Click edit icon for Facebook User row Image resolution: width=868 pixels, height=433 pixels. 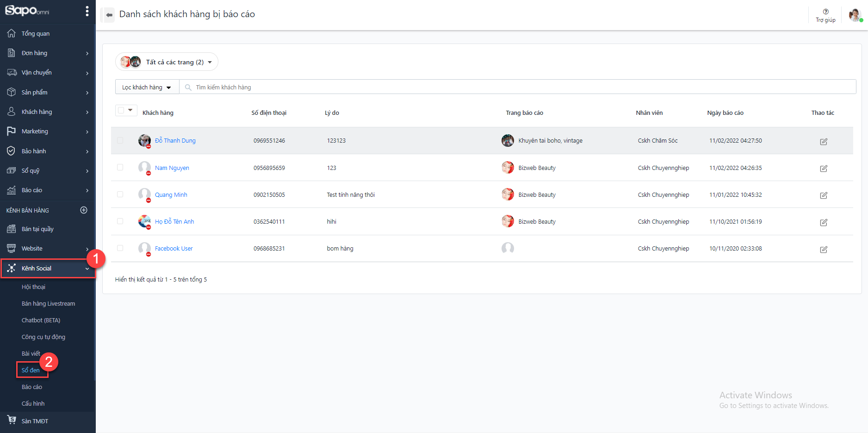point(824,249)
